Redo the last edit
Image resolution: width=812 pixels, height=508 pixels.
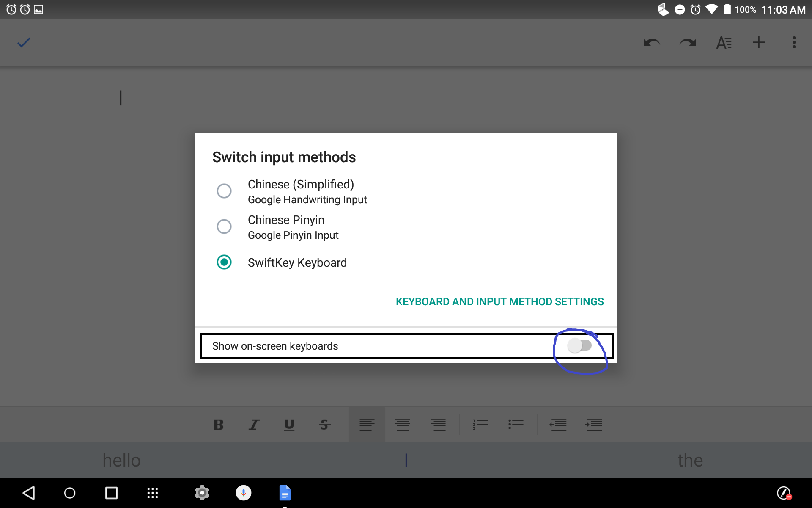[x=688, y=42]
